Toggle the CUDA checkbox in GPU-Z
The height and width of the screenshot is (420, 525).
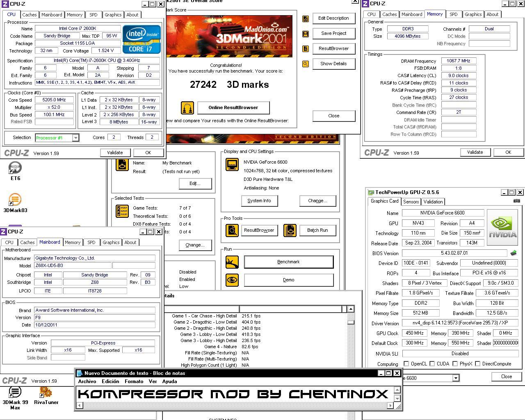[432, 364]
